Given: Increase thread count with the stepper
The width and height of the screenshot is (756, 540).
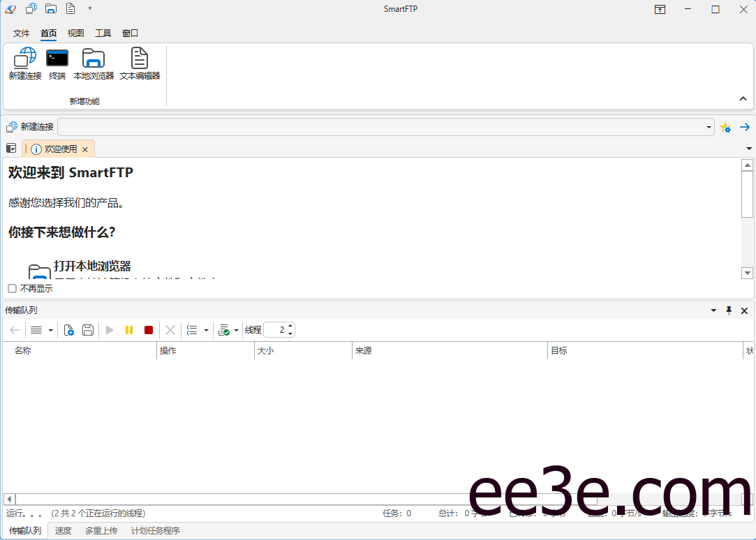Looking at the screenshot, I should 290,326.
